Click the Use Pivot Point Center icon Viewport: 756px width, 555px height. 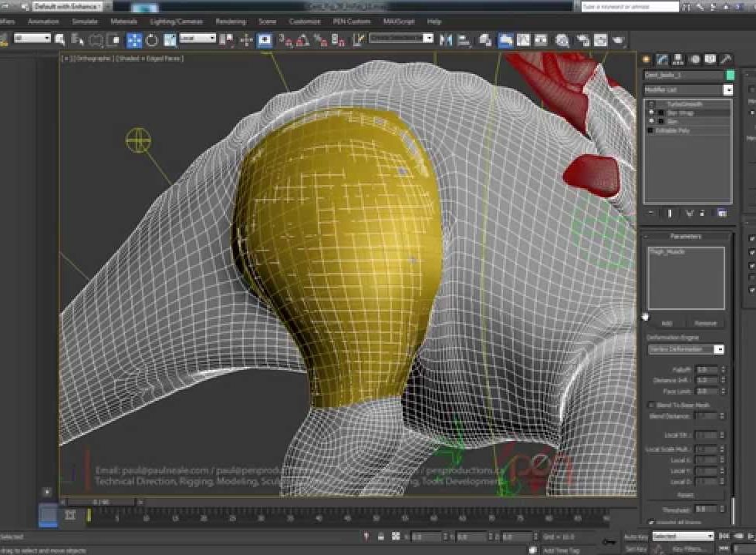(226, 40)
